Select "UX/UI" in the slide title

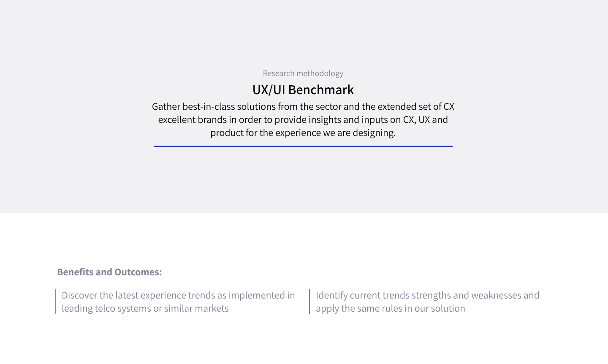coord(269,90)
